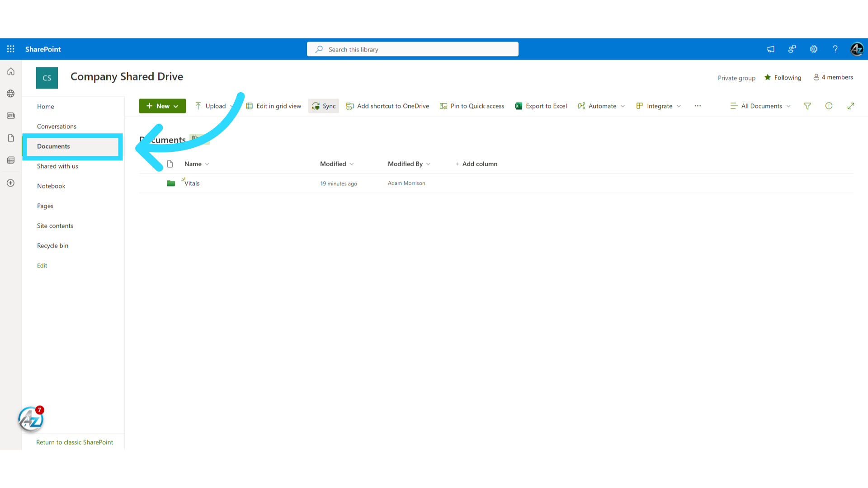Open the details pane info icon
Viewport: 868px width, 488px height.
tap(829, 106)
